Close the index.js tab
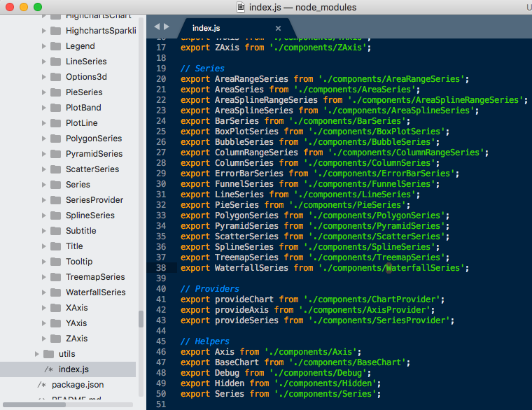Viewport: 532px width, 410px height. 278,28
